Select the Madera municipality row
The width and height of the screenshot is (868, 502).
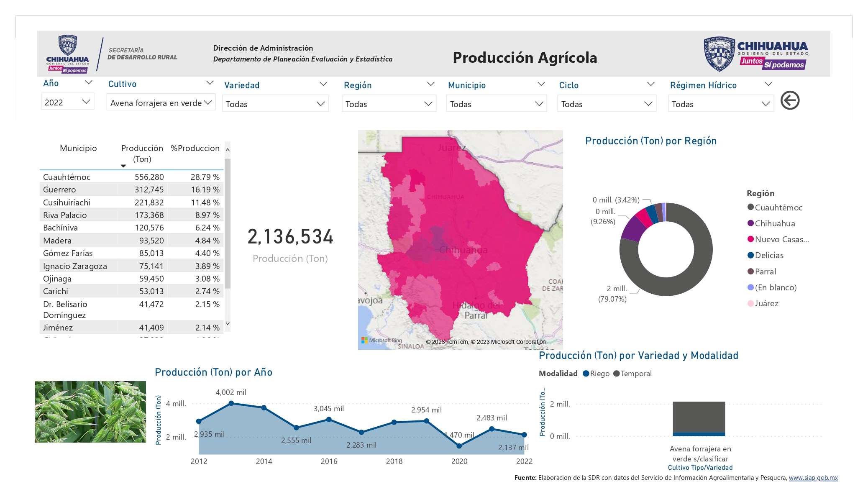coord(131,241)
